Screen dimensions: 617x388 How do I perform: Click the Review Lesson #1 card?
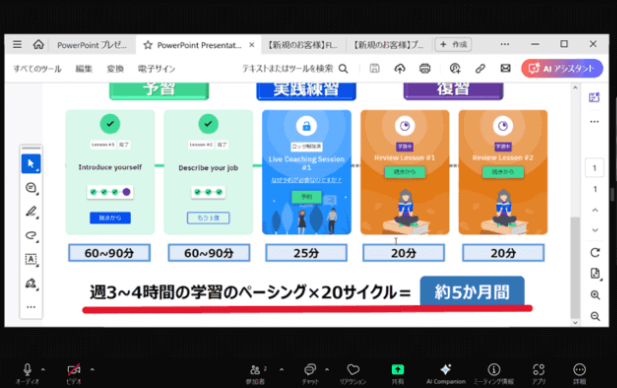[405, 172]
